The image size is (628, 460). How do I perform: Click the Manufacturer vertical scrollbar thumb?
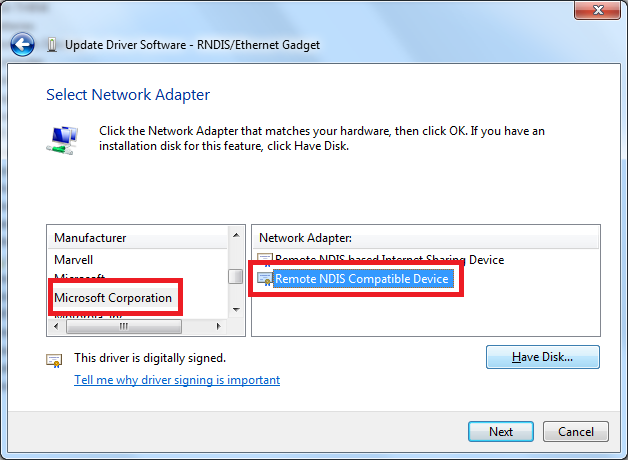[236, 276]
